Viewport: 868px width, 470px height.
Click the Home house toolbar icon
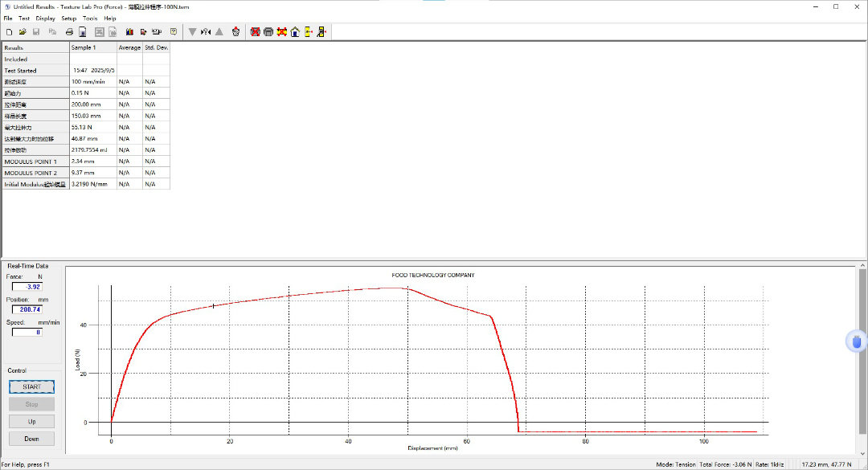(x=295, y=32)
